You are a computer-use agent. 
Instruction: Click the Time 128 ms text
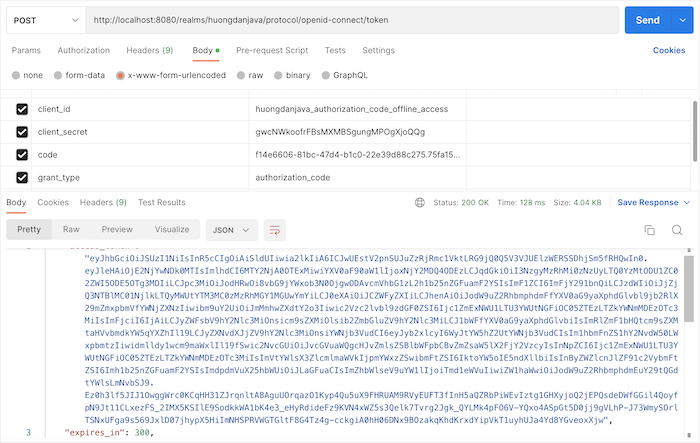click(521, 203)
